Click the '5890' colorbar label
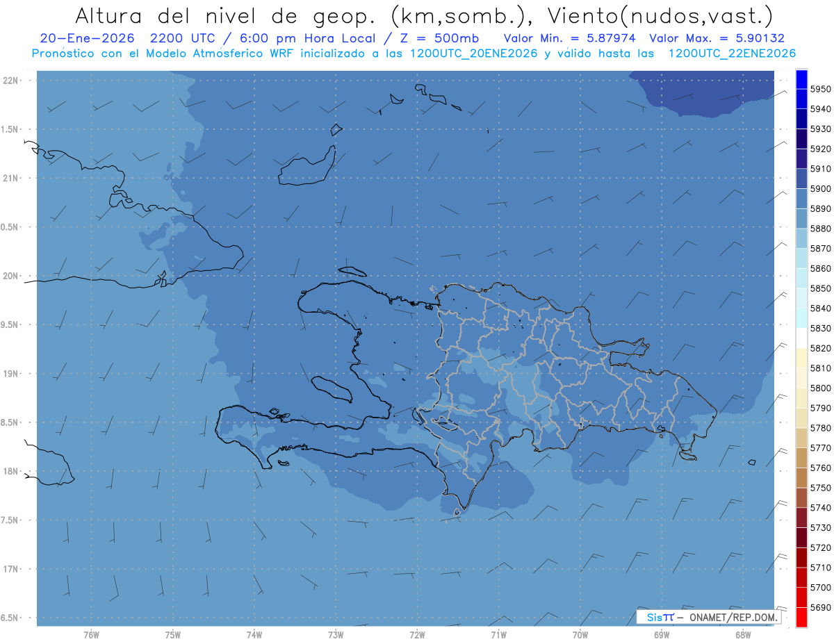The height and width of the screenshot is (644, 834). click(x=820, y=208)
